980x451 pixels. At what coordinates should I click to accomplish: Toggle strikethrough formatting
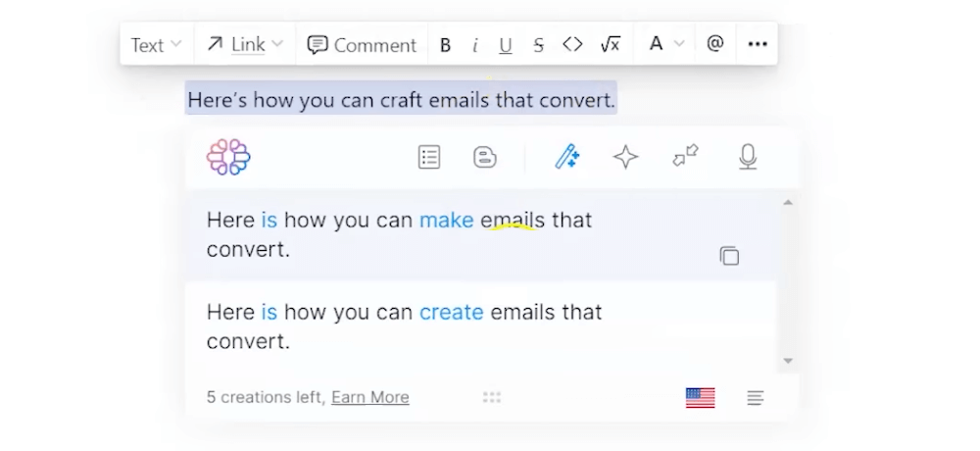point(539,45)
